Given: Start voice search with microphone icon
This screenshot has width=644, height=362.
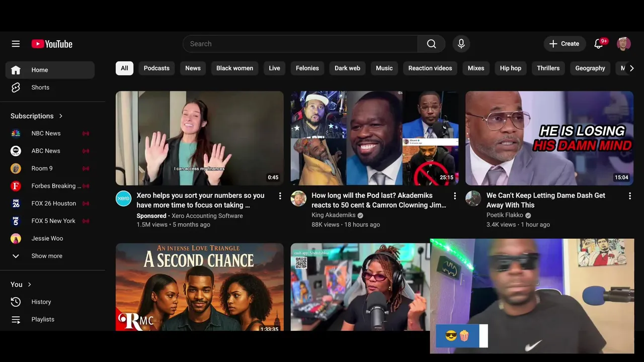Looking at the screenshot, I should tap(461, 44).
